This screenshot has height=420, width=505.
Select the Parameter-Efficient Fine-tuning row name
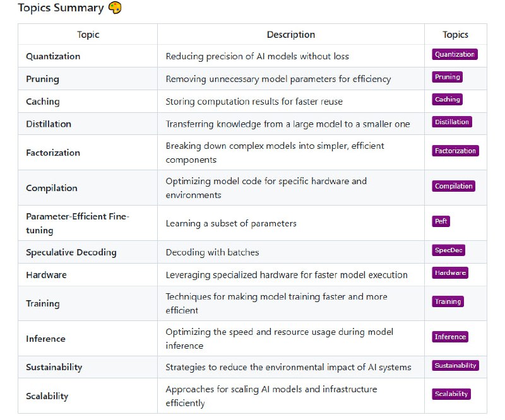point(77,223)
